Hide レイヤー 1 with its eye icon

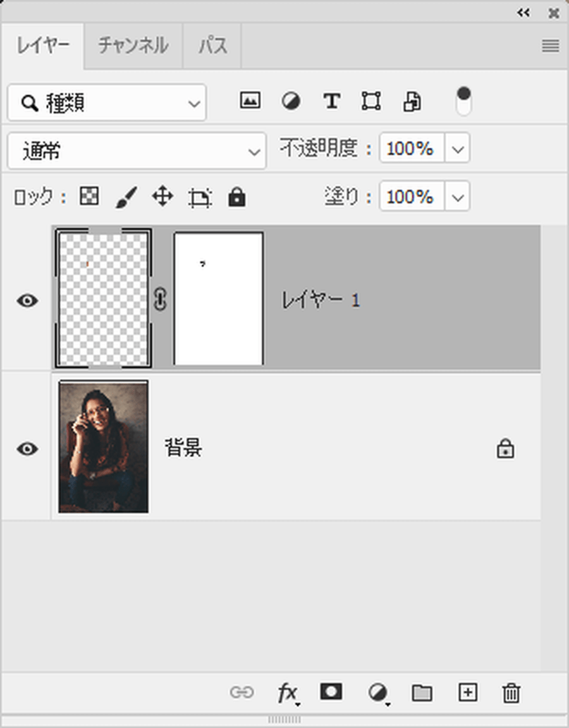click(27, 301)
